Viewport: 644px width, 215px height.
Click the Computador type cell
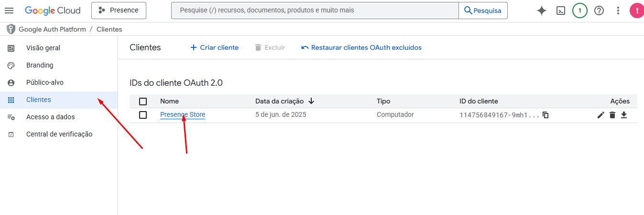(x=395, y=114)
